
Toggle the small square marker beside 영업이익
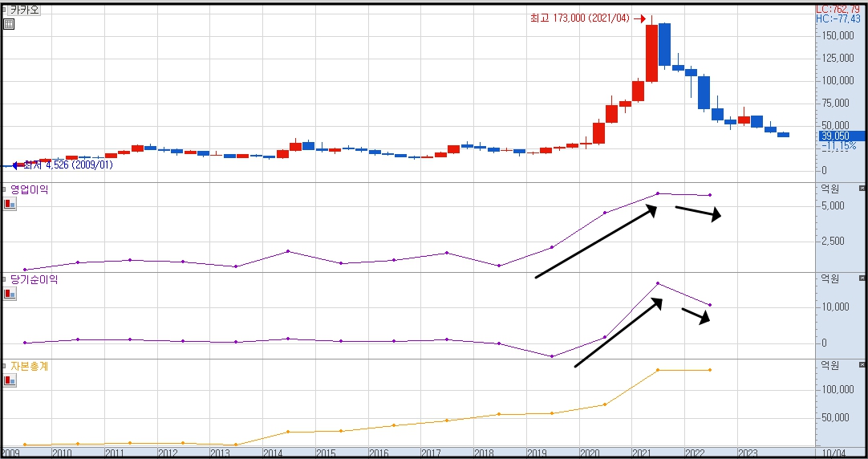click(x=5, y=189)
